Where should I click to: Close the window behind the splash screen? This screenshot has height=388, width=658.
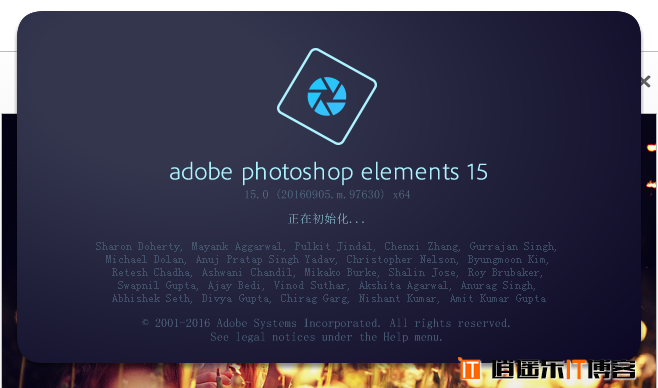pos(645,81)
